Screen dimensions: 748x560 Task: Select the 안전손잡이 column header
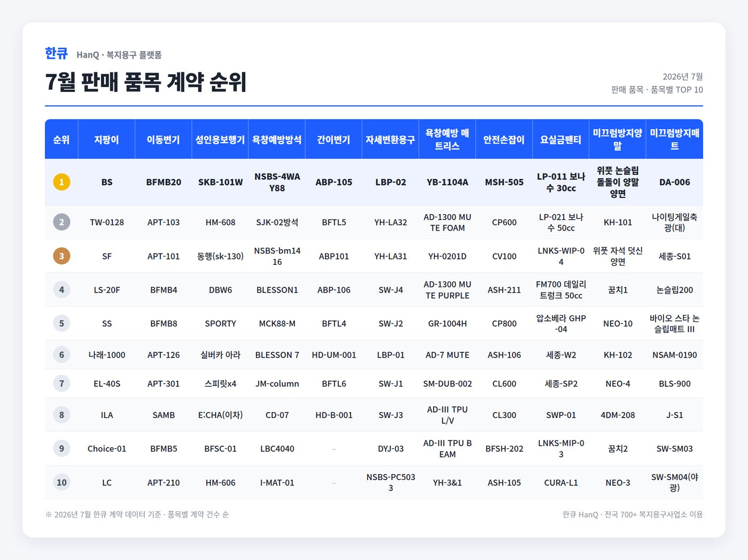click(504, 139)
